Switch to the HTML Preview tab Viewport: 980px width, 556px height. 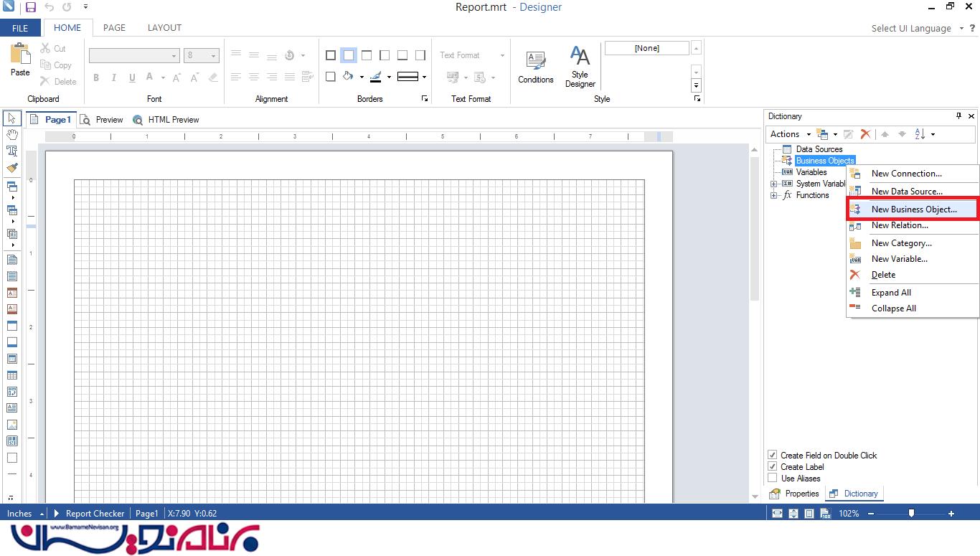pyautogui.click(x=173, y=120)
